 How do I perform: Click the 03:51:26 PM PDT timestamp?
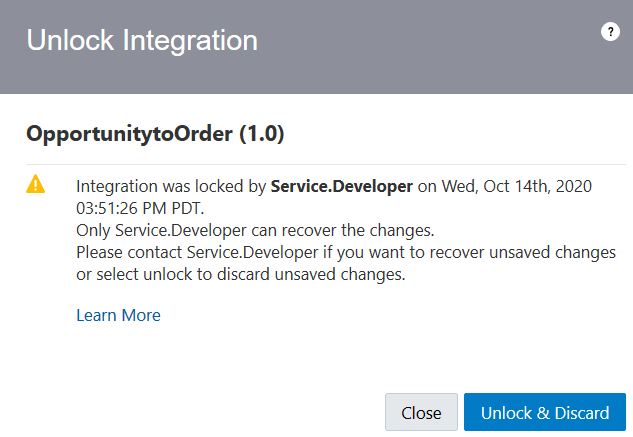click(x=139, y=208)
